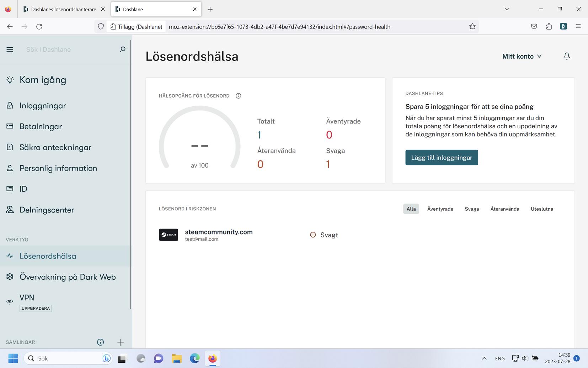The image size is (588, 368).
Task: Open the Firefox application menu
Action: 578,26
